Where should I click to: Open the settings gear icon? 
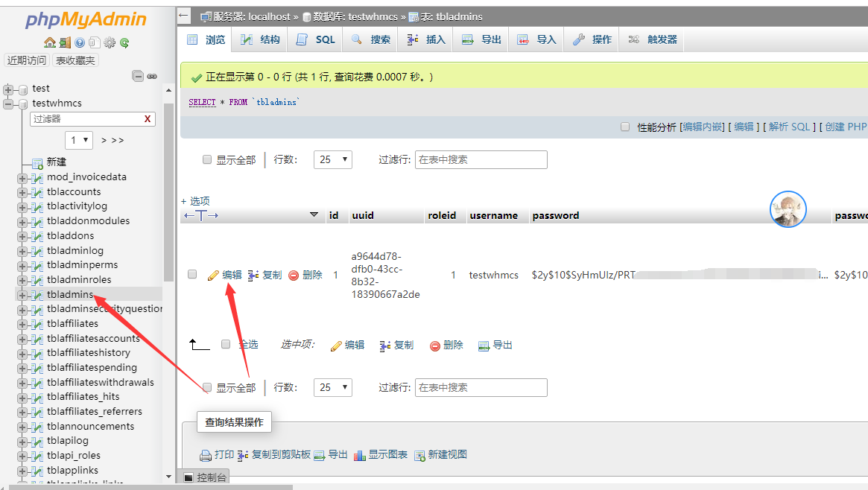coord(110,42)
